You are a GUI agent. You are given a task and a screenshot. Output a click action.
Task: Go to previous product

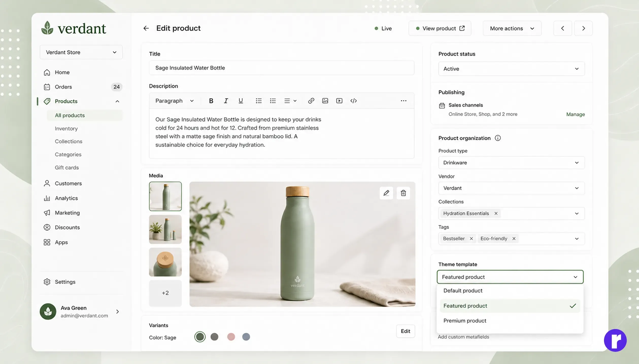(x=563, y=28)
